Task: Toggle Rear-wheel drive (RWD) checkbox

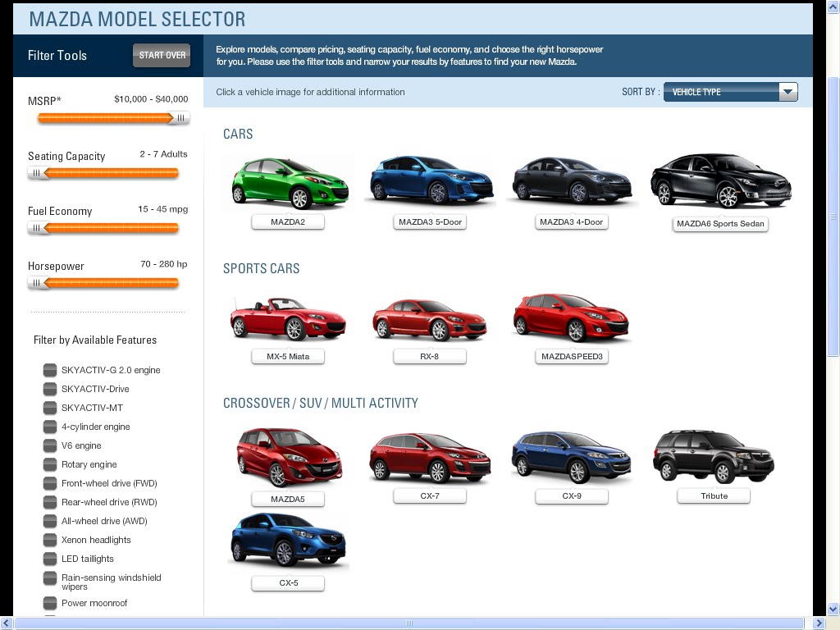Action: tap(50, 502)
